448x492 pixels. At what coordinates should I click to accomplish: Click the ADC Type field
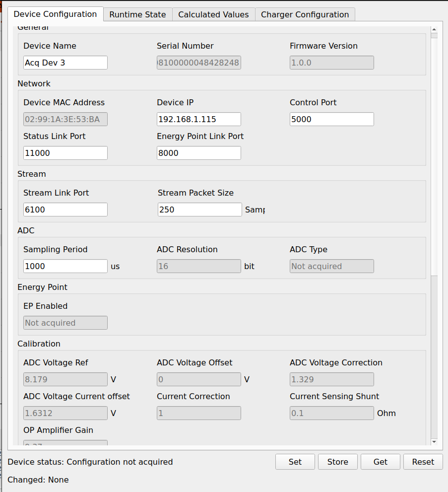(332, 266)
